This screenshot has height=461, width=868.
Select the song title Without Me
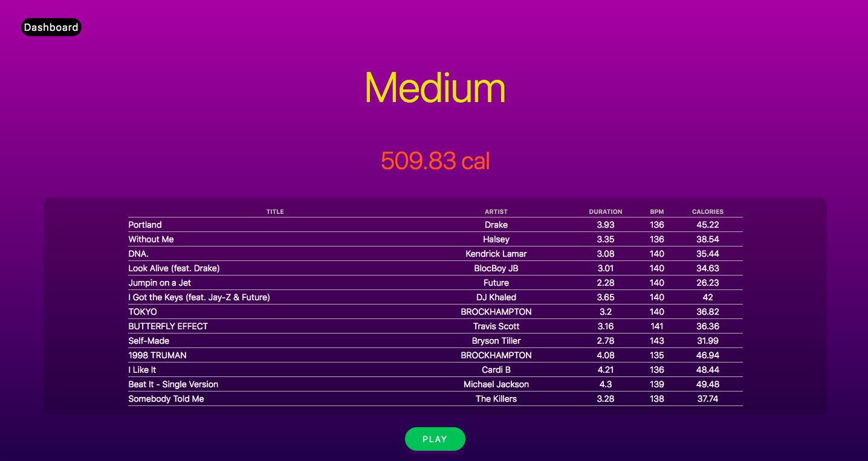151,239
